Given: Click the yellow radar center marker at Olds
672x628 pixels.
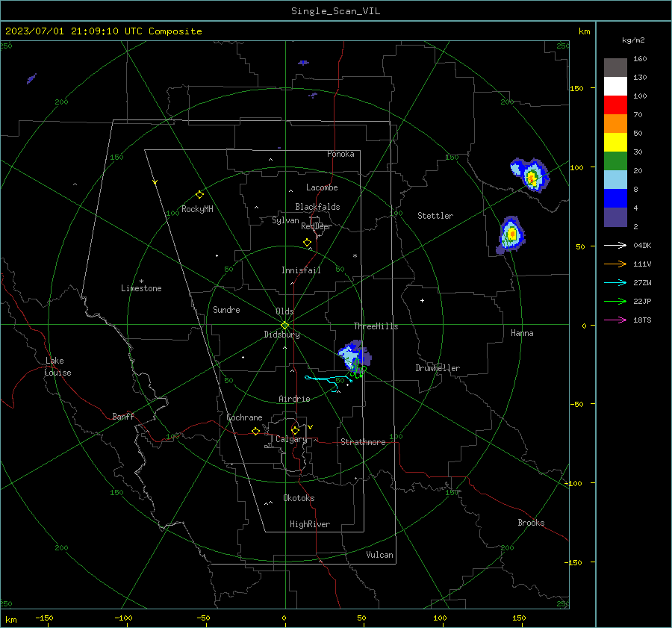Looking at the screenshot, I should point(284,325).
